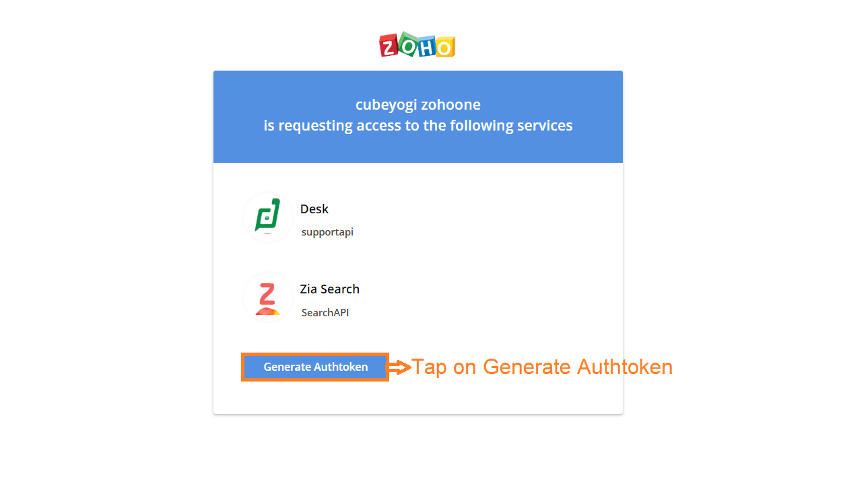
Task: Click the red Z block in Zoho logo
Action: 389,46
